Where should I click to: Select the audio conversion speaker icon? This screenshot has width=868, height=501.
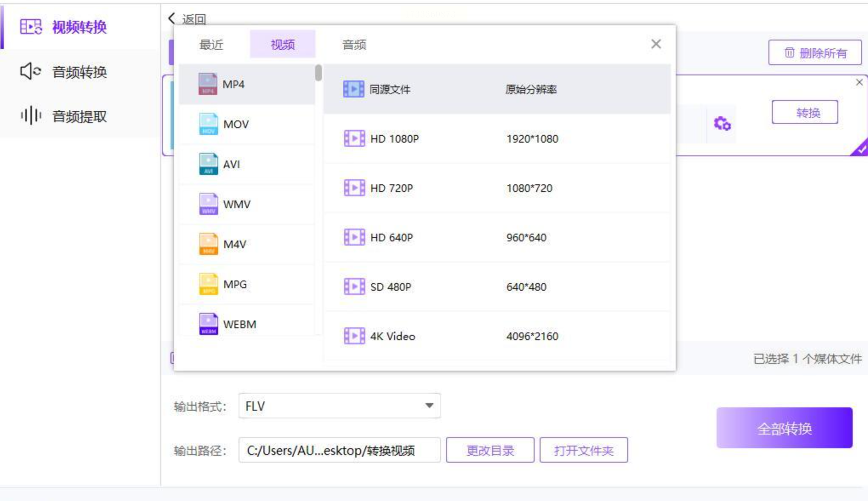31,71
